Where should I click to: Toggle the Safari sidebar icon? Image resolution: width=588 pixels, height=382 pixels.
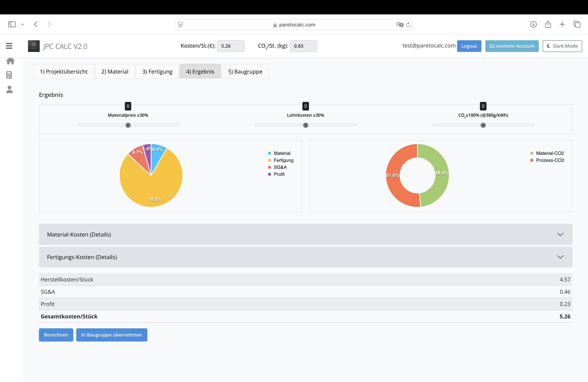coord(12,24)
